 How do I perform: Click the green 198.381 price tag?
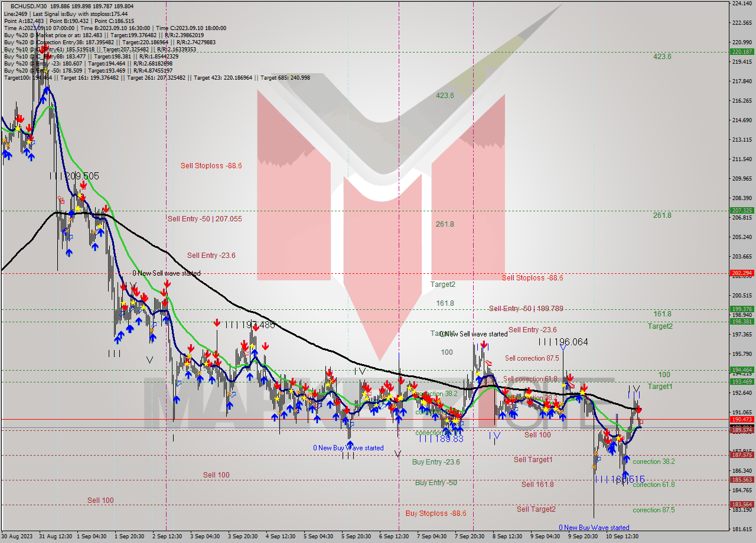click(742, 322)
